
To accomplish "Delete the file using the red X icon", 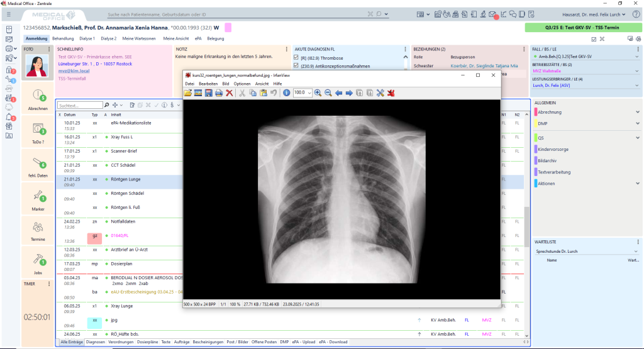I will coord(230,92).
